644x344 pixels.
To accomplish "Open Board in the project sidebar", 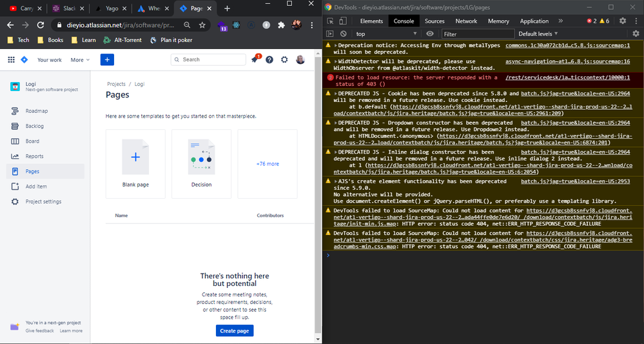I will point(45,141).
